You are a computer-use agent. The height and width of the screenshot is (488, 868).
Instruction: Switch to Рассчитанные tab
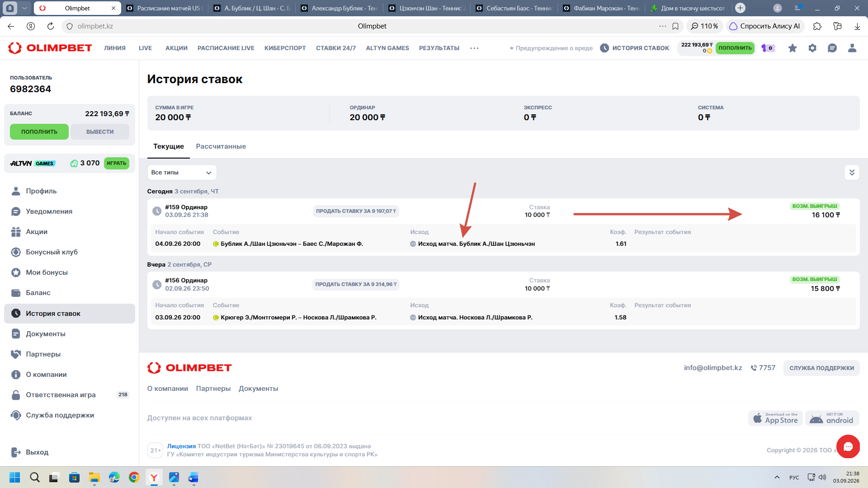click(x=221, y=146)
